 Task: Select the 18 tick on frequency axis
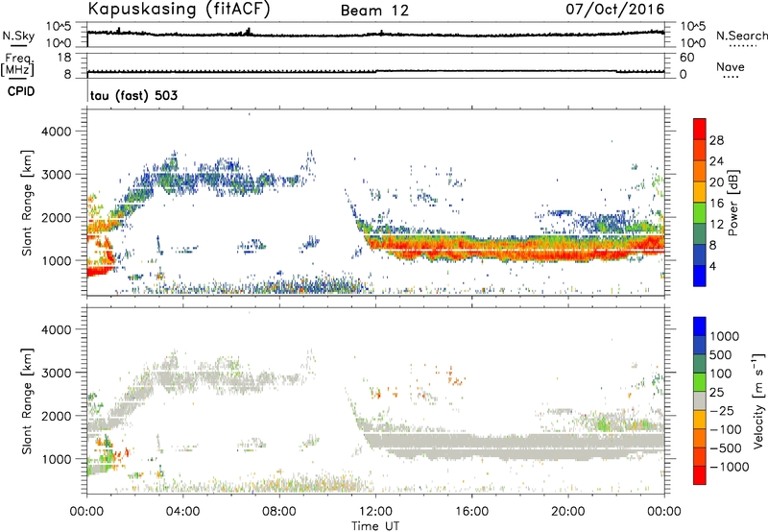[x=64, y=58]
